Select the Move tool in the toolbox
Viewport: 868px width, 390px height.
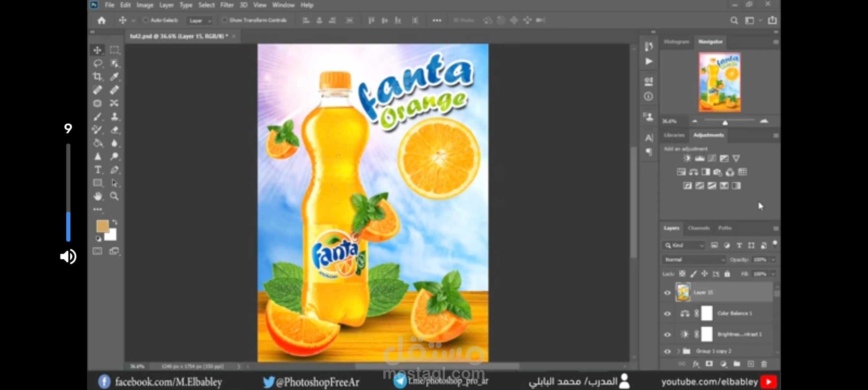[97, 50]
